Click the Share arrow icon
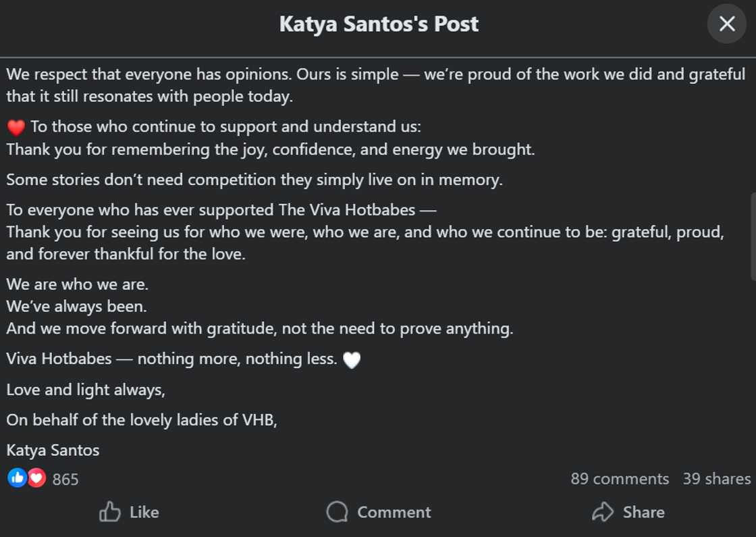Image resolution: width=756 pixels, height=537 pixels. tap(603, 512)
